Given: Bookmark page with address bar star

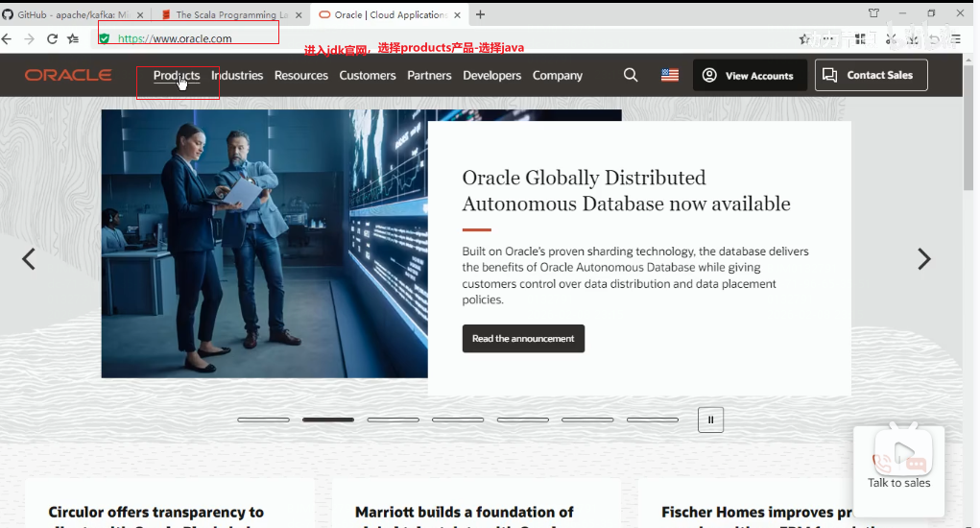Looking at the screenshot, I should point(804,39).
